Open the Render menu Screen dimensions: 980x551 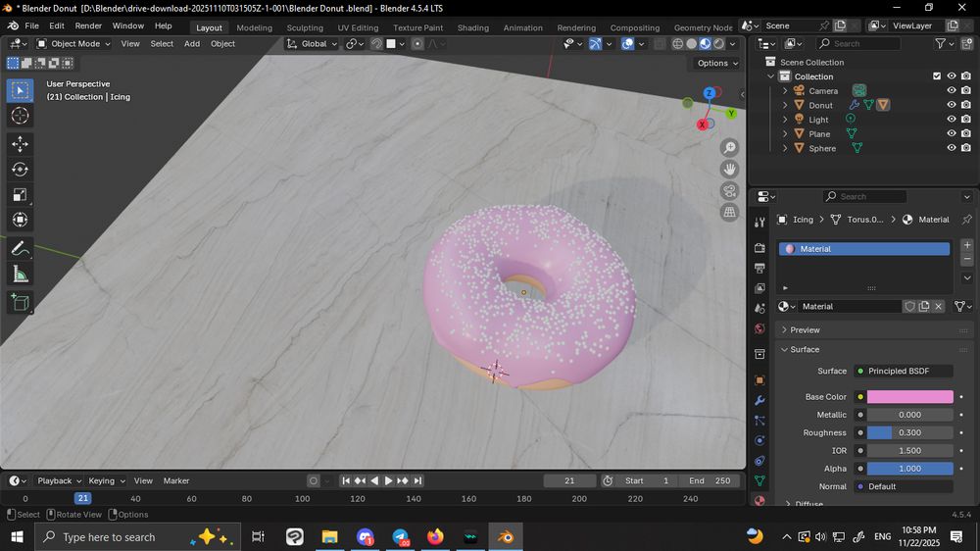click(88, 25)
